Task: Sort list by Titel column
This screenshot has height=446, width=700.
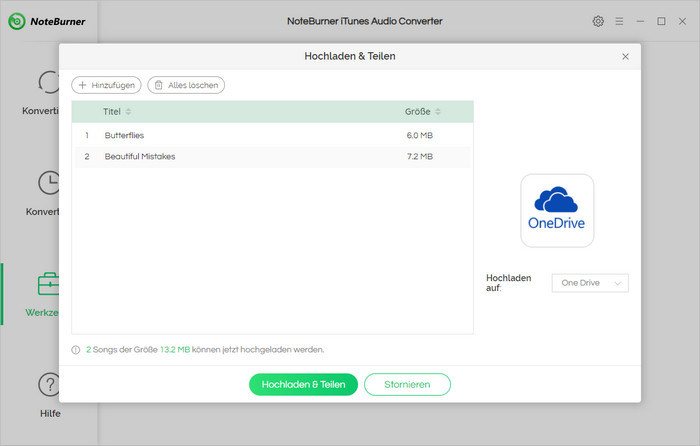Action: [x=128, y=112]
